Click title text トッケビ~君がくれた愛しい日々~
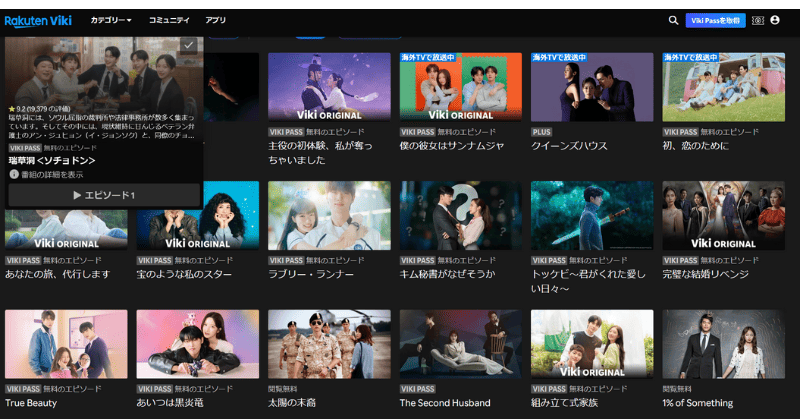The image size is (800, 419). pyautogui.click(x=588, y=281)
